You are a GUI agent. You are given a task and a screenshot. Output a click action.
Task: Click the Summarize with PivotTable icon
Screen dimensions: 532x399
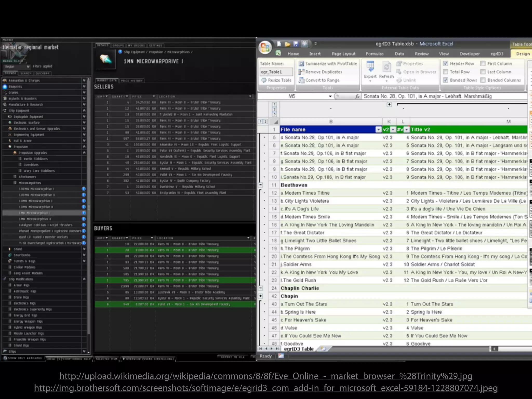point(301,64)
